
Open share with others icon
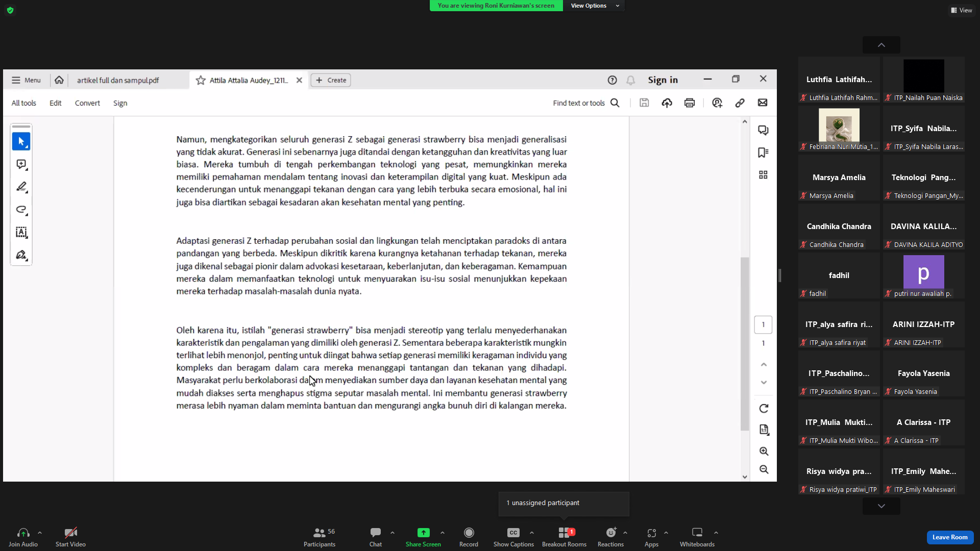click(x=717, y=103)
